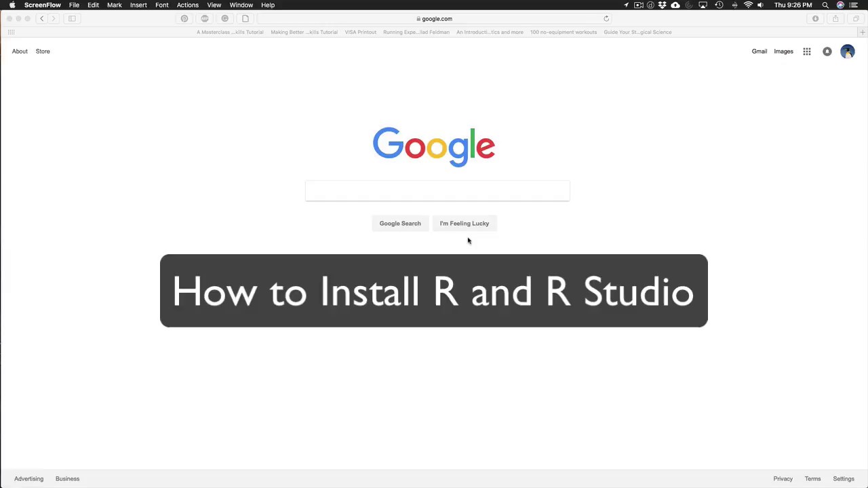Click the Adblock Plus extension icon

(x=205, y=19)
